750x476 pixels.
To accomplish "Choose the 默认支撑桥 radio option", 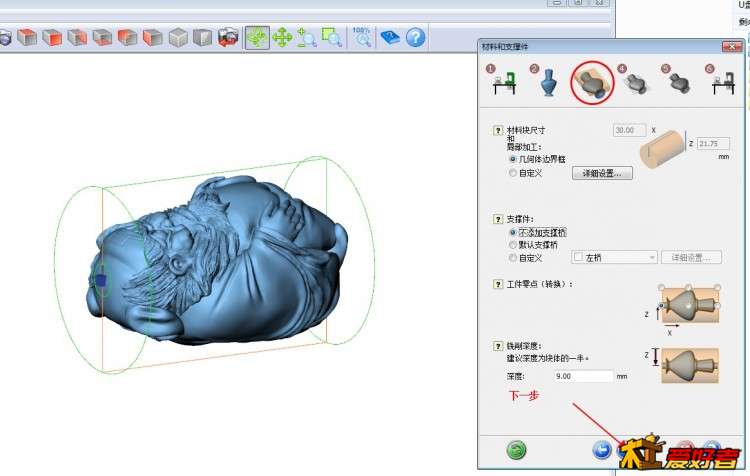I will pyautogui.click(x=513, y=244).
